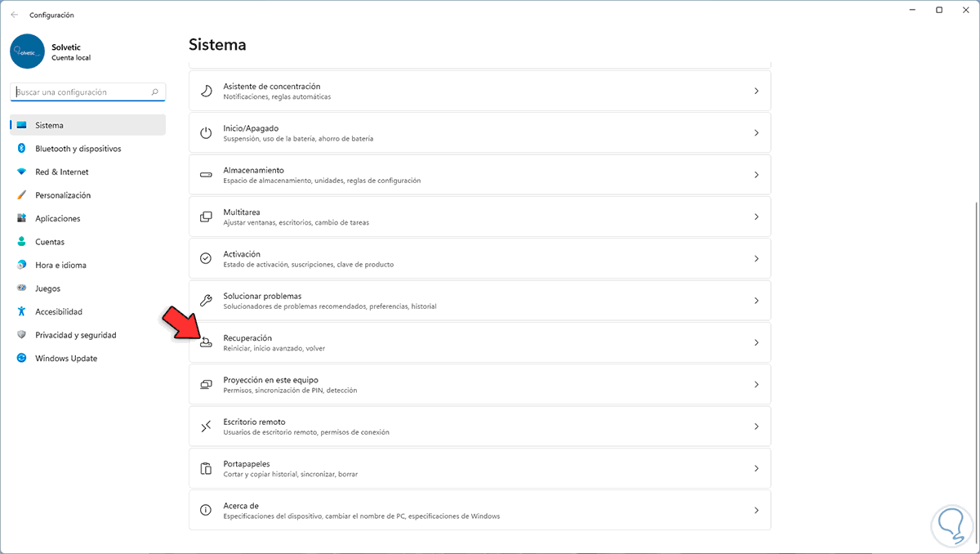Expand the Acerca de chevron arrow
This screenshot has height=554, width=980.
click(756, 510)
